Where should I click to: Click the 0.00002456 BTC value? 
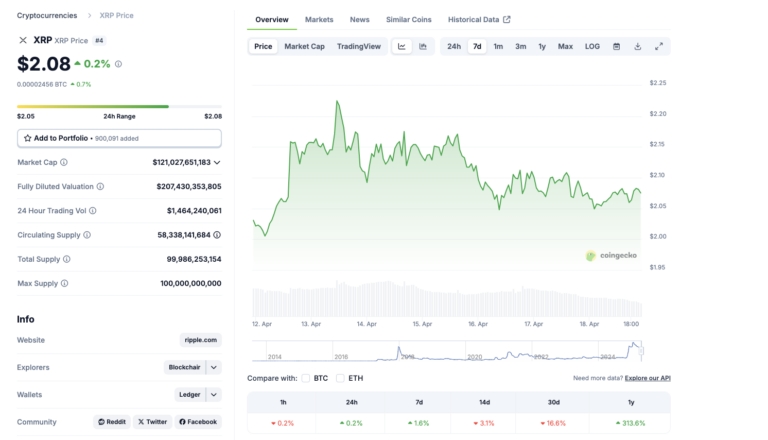coord(42,84)
